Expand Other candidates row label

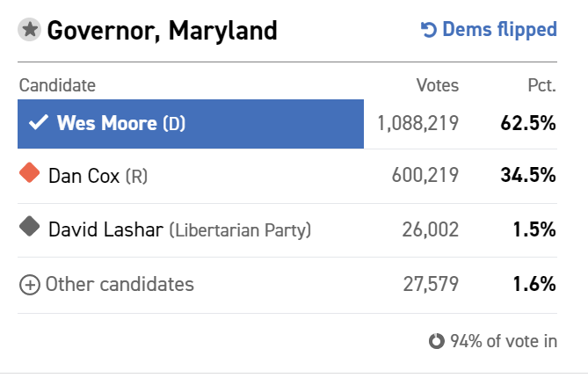click(120, 284)
